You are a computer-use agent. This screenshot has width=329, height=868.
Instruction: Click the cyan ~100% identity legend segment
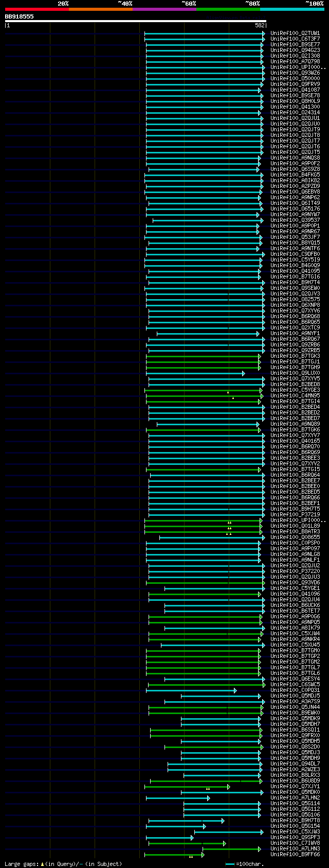[291, 9]
